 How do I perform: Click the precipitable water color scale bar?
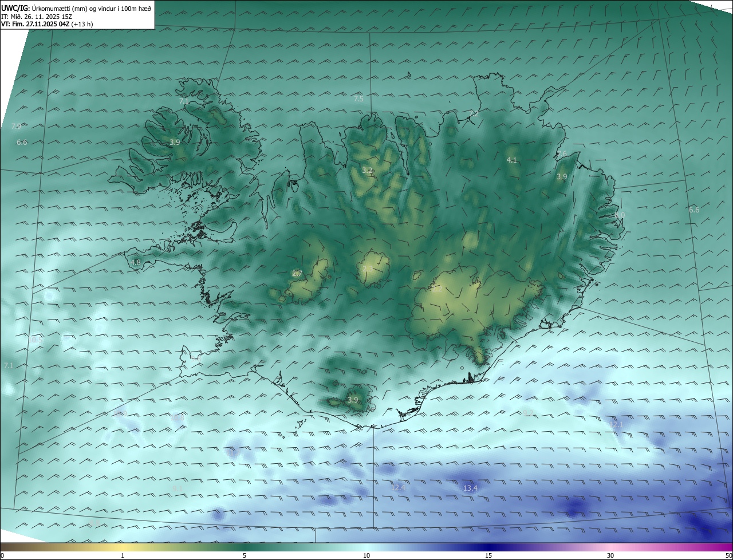pyautogui.click(x=366, y=547)
